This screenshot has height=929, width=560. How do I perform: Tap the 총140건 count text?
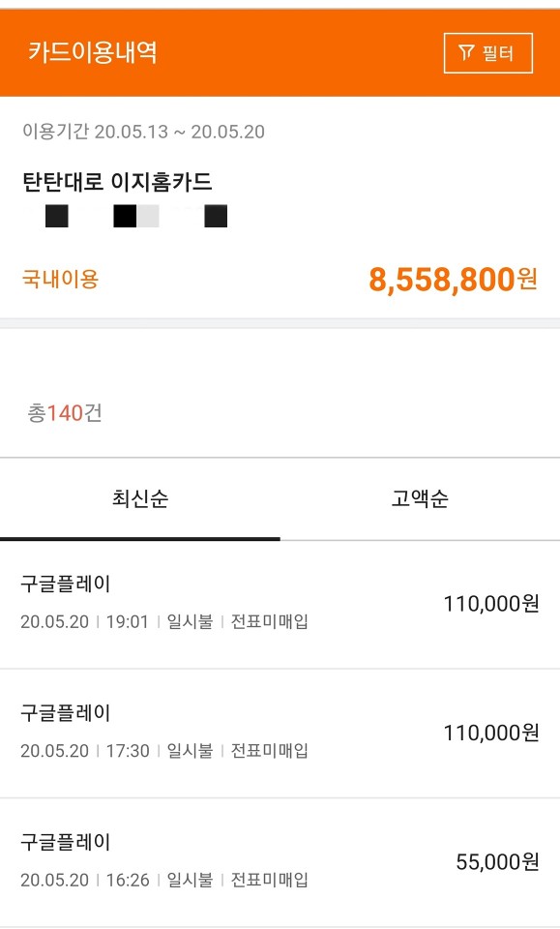click(x=65, y=412)
